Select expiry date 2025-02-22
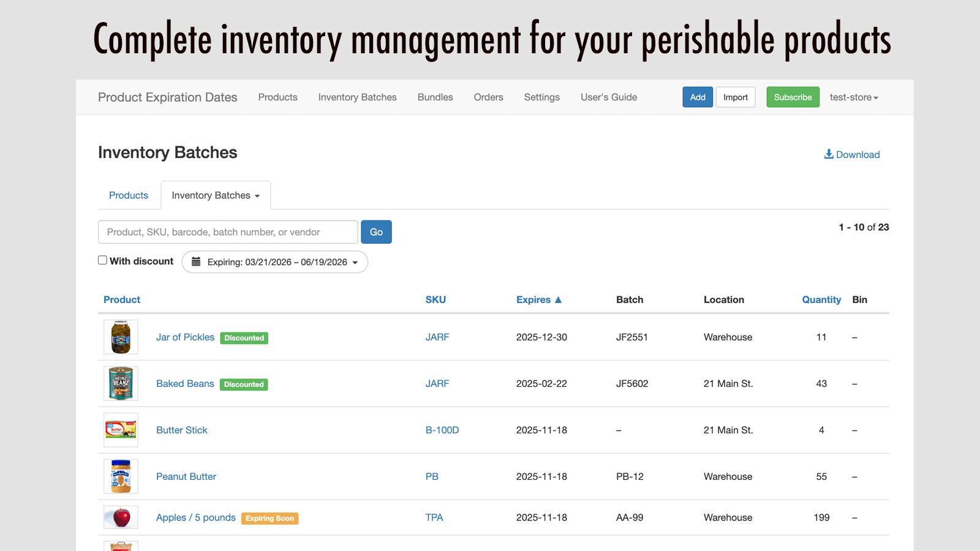980x551 pixels. coord(541,384)
